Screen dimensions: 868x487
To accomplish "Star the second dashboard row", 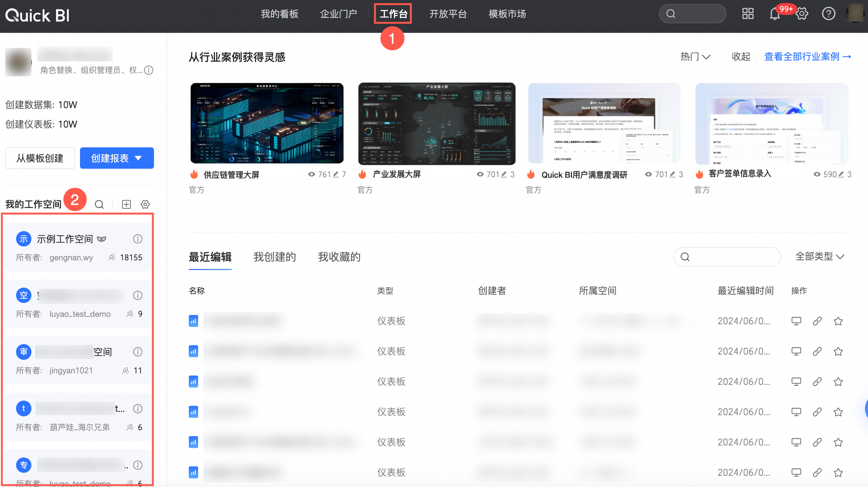I will click(x=838, y=351).
